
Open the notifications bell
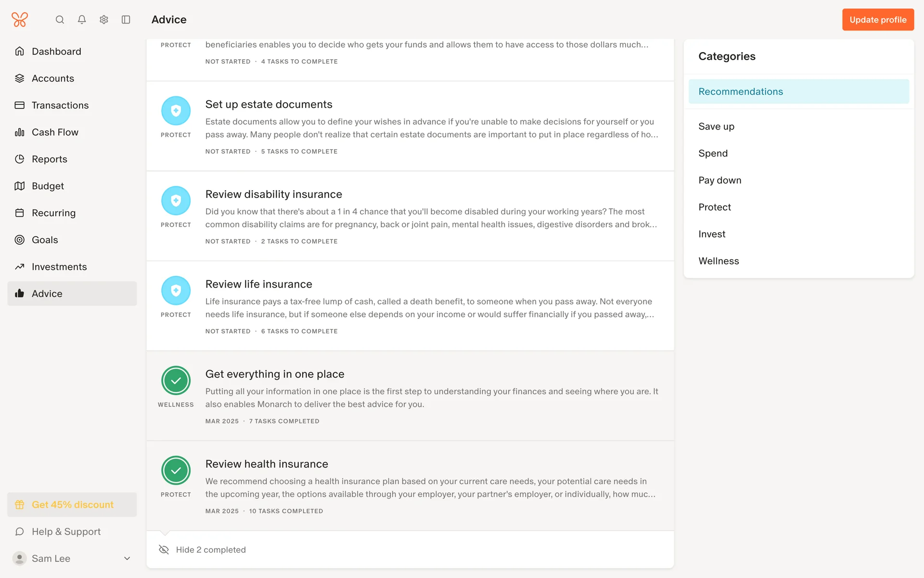[82, 20]
